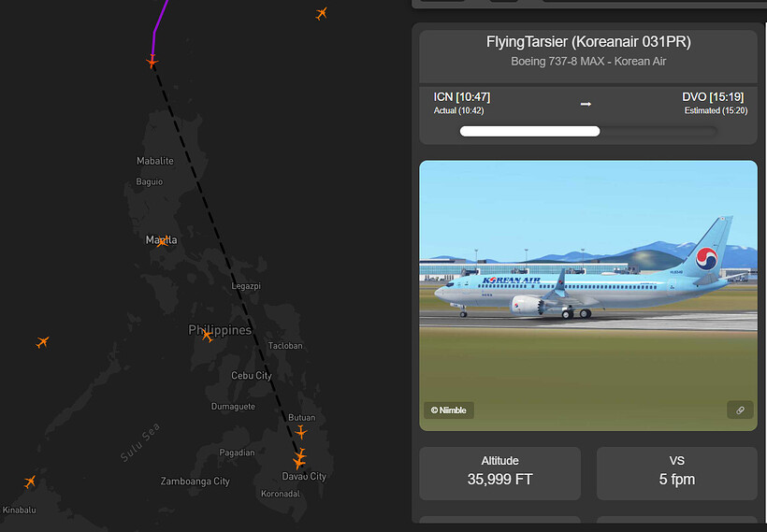767x532 pixels.
Task: Click the Tacloban map label
Action: pyautogui.click(x=285, y=345)
